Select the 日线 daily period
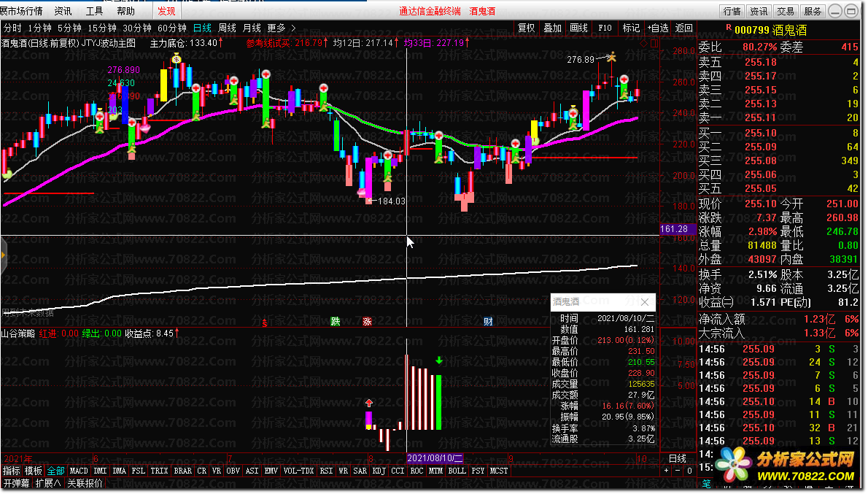This screenshot has width=868, height=494. click(202, 28)
